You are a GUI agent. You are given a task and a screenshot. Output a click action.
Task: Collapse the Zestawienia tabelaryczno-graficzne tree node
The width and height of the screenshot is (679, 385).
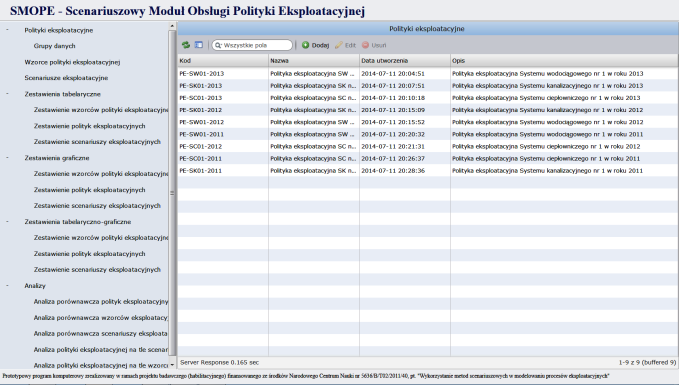tap(7, 221)
